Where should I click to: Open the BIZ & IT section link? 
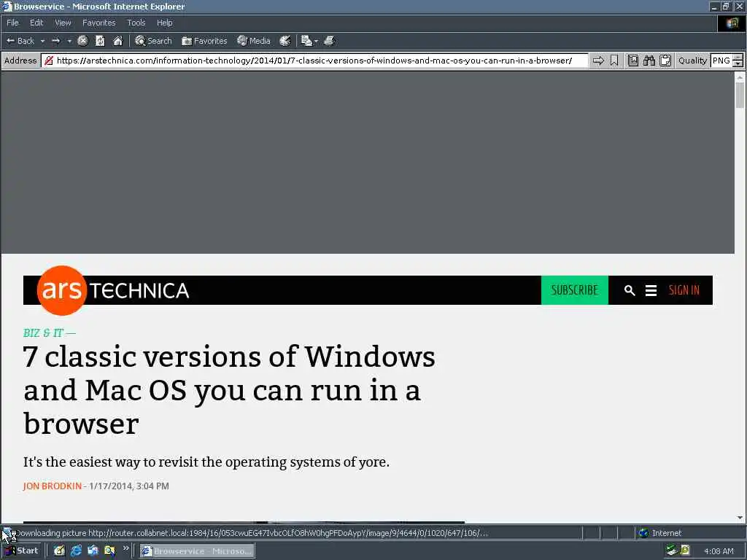coord(43,332)
